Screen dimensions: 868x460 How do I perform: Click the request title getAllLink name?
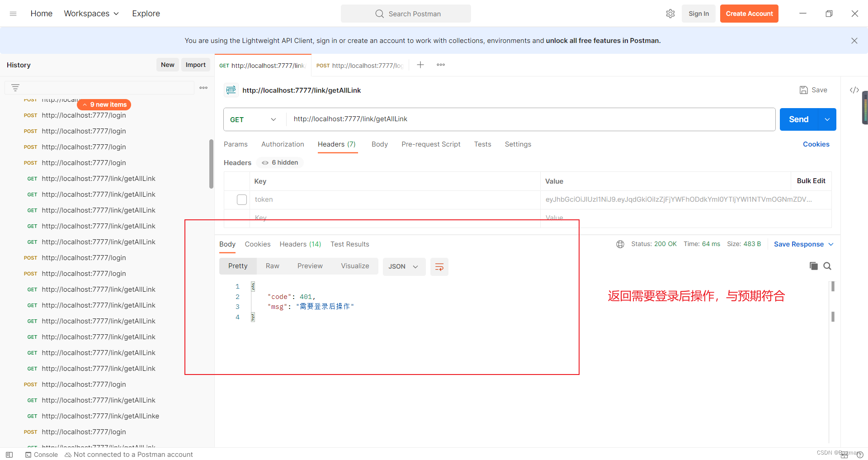(302, 90)
